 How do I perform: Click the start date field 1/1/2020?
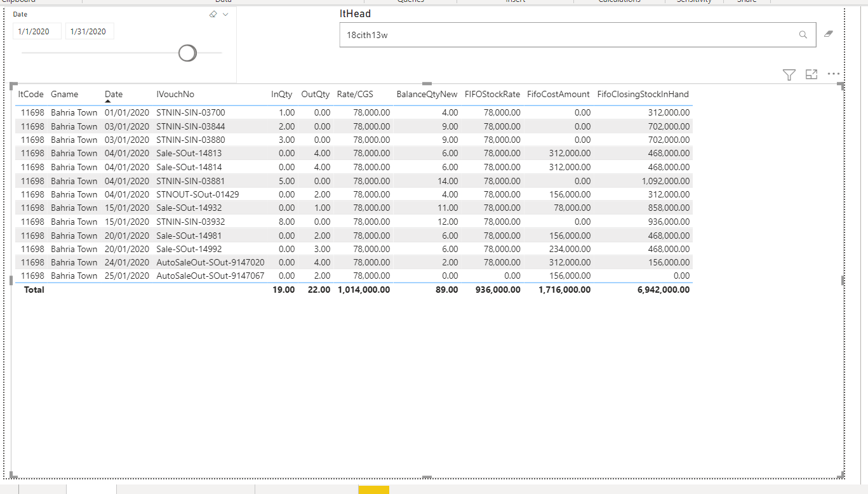pyautogui.click(x=37, y=31)
